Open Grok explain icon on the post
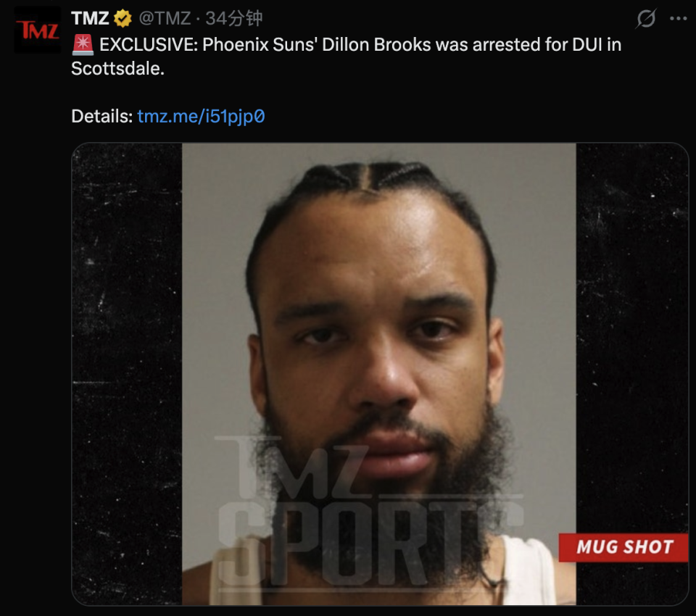696x616 pixels. pyautogui.click(x=646, y=19)
